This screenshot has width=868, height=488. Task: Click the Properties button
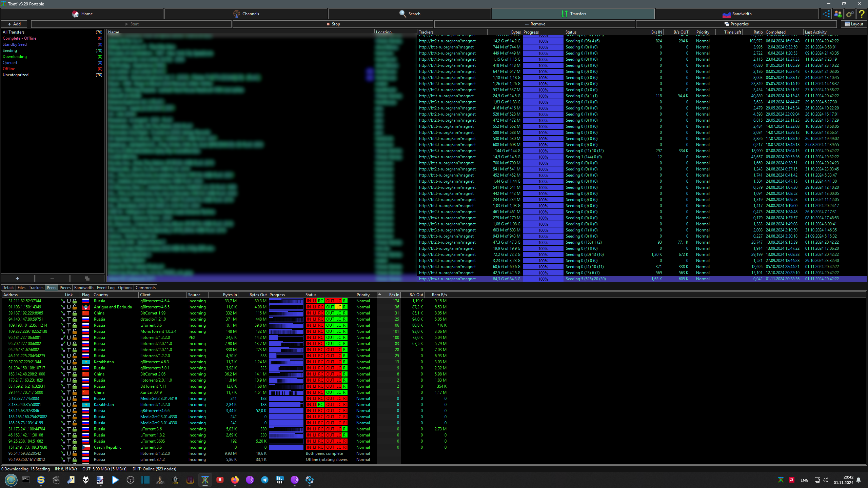click(x=736, y=24)
